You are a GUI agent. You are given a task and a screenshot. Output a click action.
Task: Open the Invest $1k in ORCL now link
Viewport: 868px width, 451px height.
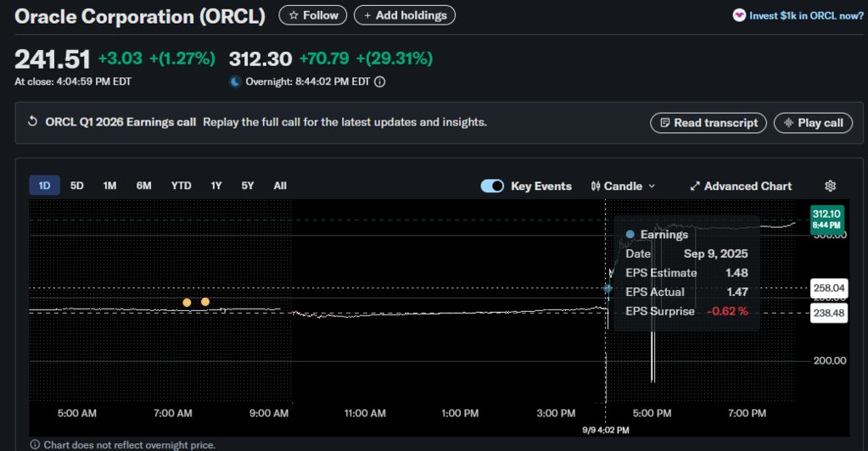click(x=806, y=16)
